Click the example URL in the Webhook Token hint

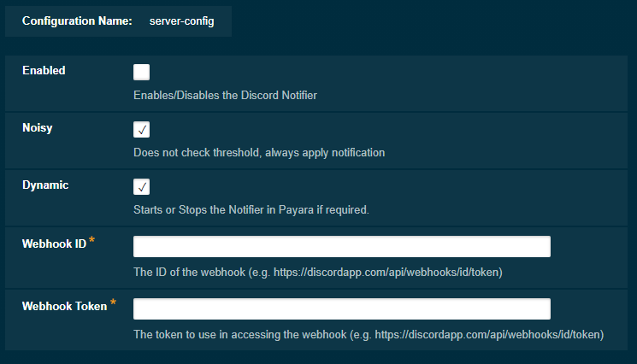coord(489,335)
